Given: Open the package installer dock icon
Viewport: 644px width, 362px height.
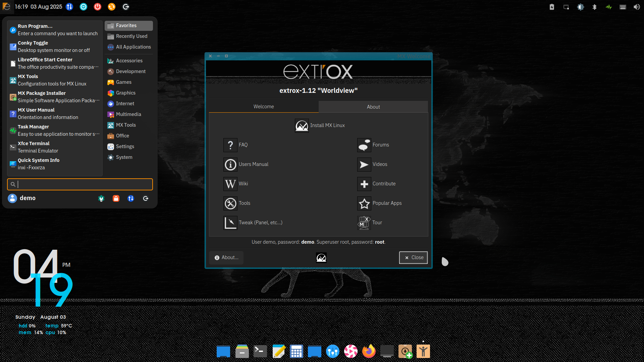Looking at the screenshot, I should [405, 351].
